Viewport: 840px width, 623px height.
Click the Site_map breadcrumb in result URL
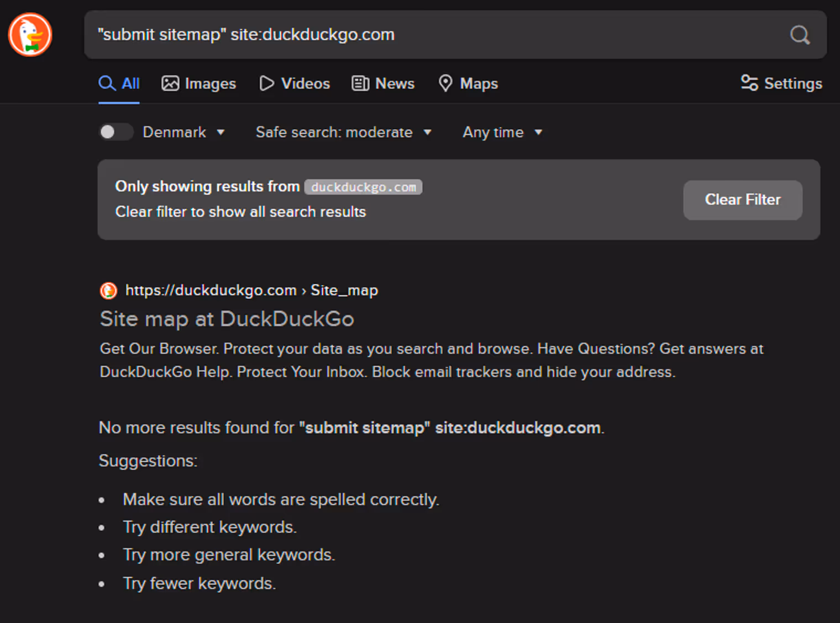click(344, 291)
